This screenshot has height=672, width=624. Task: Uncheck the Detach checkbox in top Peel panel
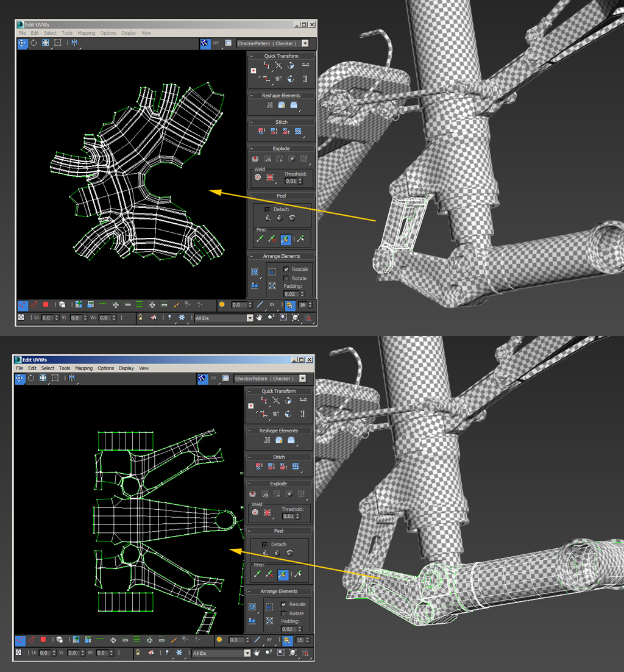click(266, 209)
